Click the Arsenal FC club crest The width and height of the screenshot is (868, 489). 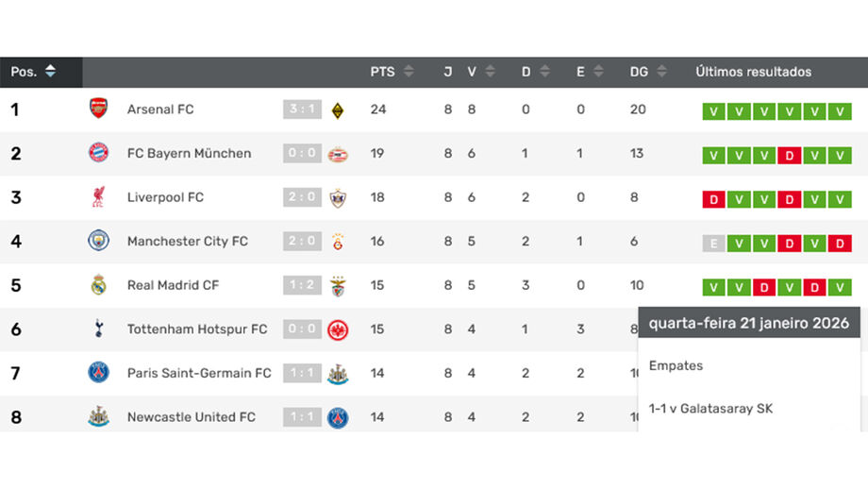pyautogui.click(x=98, y=110)
